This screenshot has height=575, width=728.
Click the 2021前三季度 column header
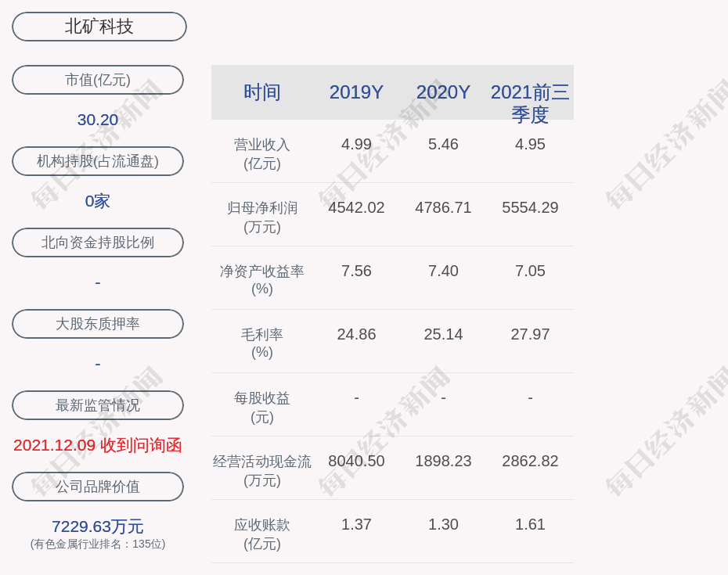(x=530, y=102)
